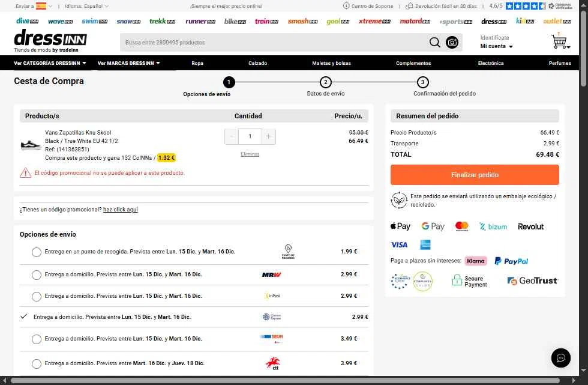Open the kidinn store logo
The image size is (588, 385).
coord(525,22)
